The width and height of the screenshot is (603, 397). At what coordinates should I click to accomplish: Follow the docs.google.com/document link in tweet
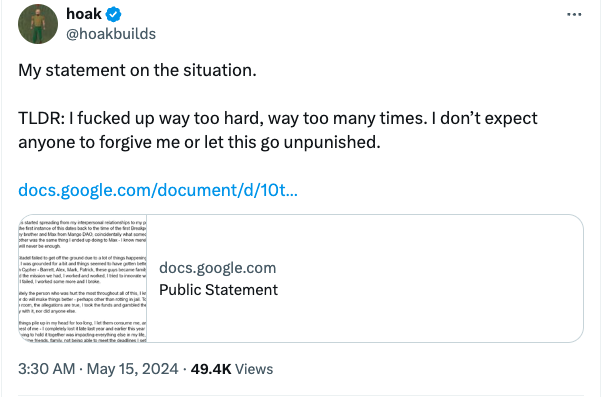(158, 190)
